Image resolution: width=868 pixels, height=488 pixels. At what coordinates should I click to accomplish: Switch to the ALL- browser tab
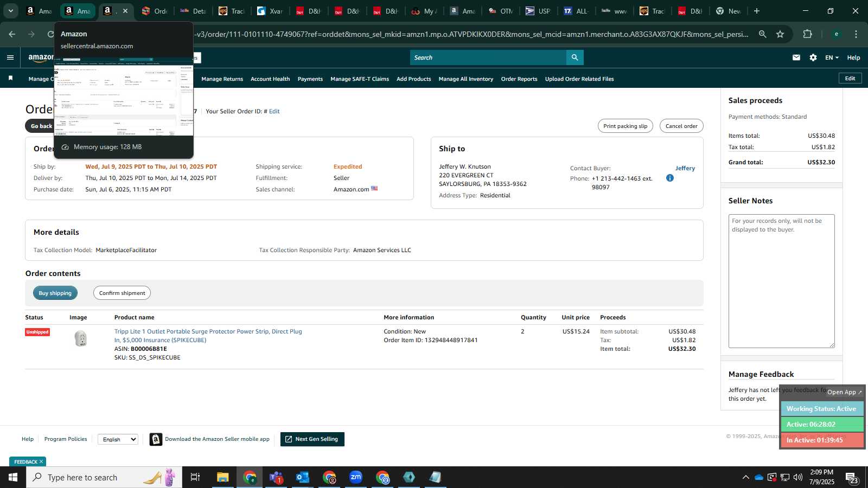(576, 11)
